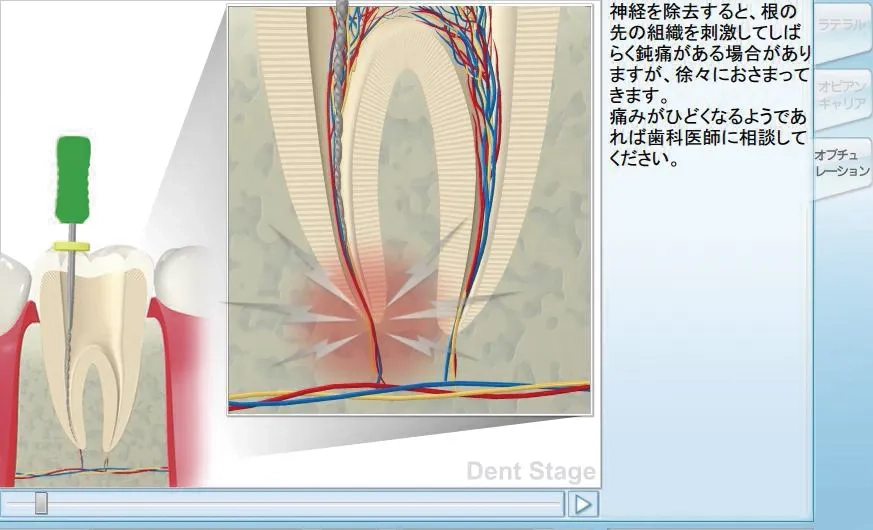This screenshot has width=873, height=530.
Task: Click the horizontal nerve bundle in magnified view
Action: tap(410, 392)
